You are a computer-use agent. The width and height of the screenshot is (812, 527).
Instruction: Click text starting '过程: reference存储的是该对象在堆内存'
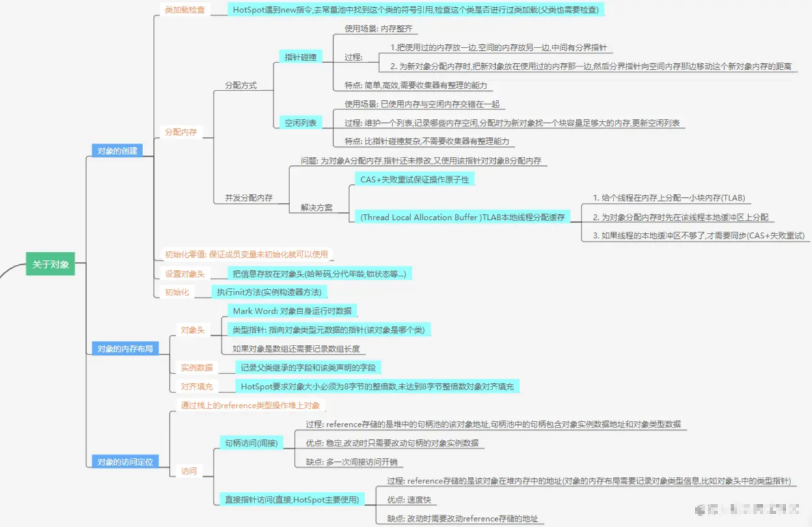(x=588, y=481)
